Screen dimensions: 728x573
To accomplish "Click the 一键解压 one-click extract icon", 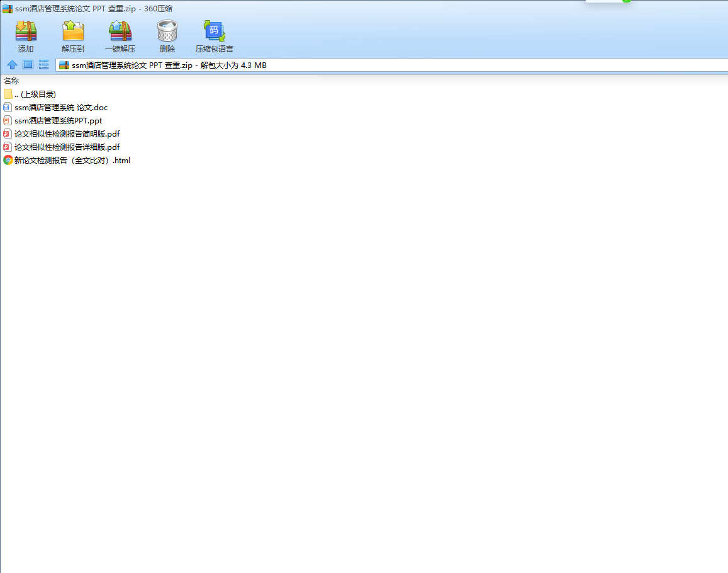I will click(120, 31).
